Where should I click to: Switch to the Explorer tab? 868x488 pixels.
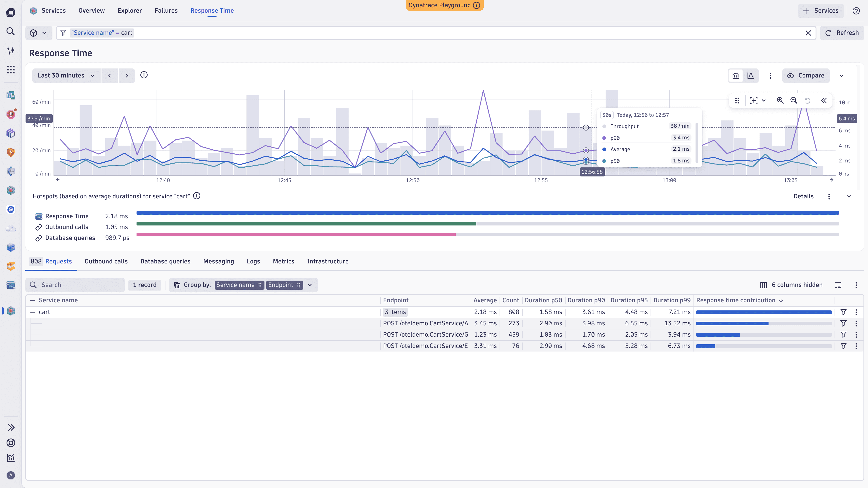pyautogui.click(x=129, y=10)
